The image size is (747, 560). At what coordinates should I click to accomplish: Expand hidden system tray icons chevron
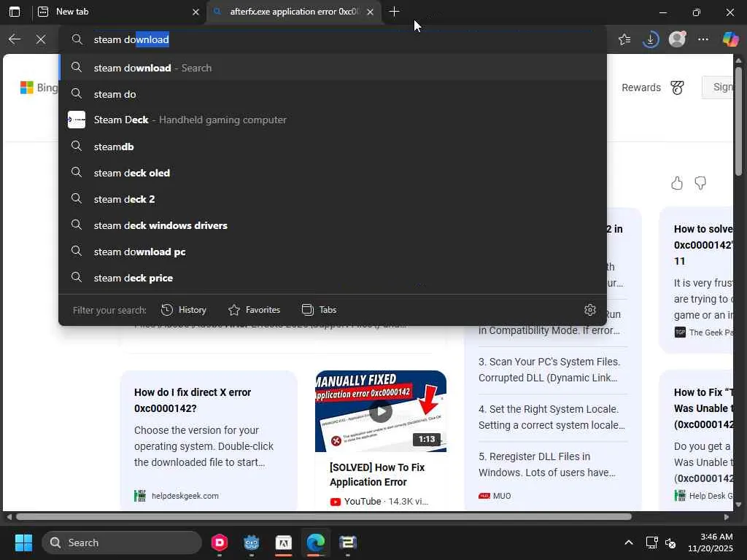(629, 542)
